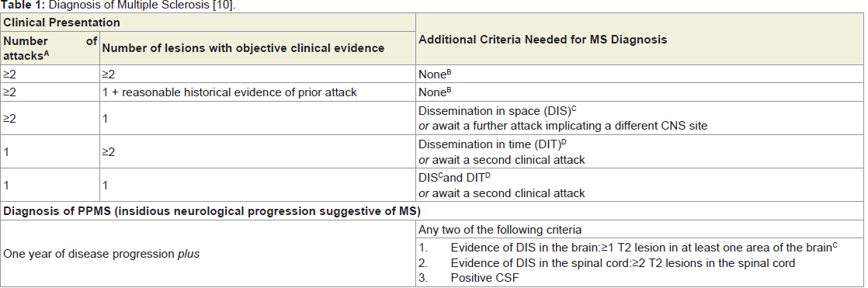Select criterion 3 Positive CSF
This screenshot has width=868, height=288.
point(469,278)
